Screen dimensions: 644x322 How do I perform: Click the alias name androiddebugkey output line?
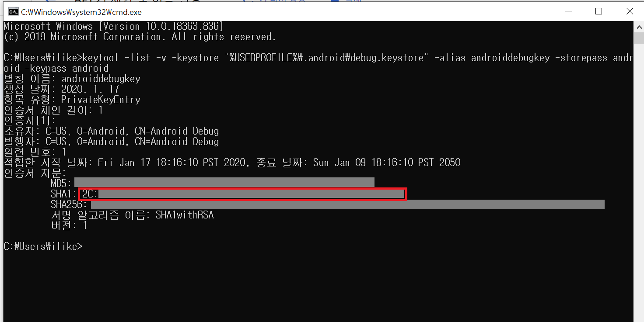coord(72,79)
